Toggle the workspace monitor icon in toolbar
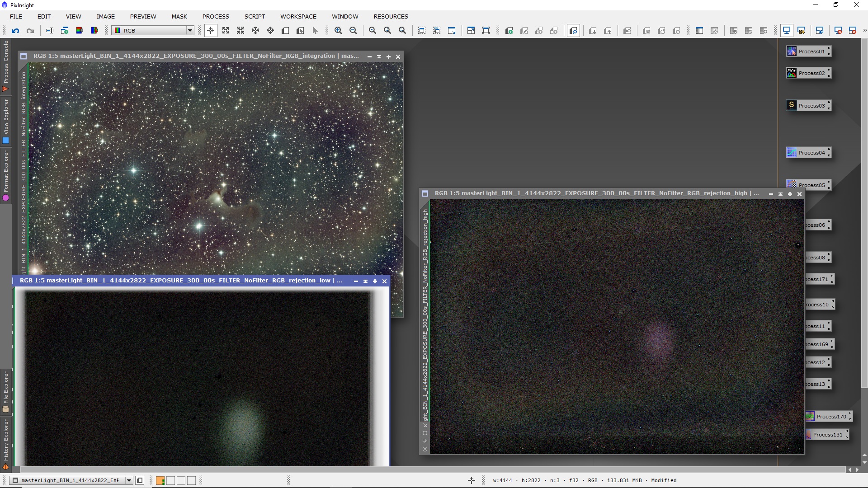868x488 pixels. pyautogui.click(x=787, y=31)
